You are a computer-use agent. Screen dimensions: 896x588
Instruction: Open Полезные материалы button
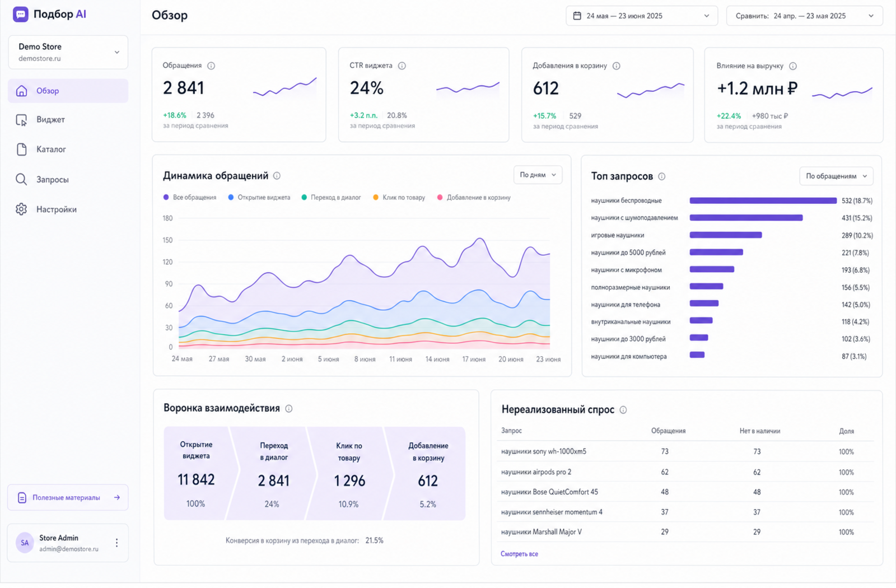point(68,497)
